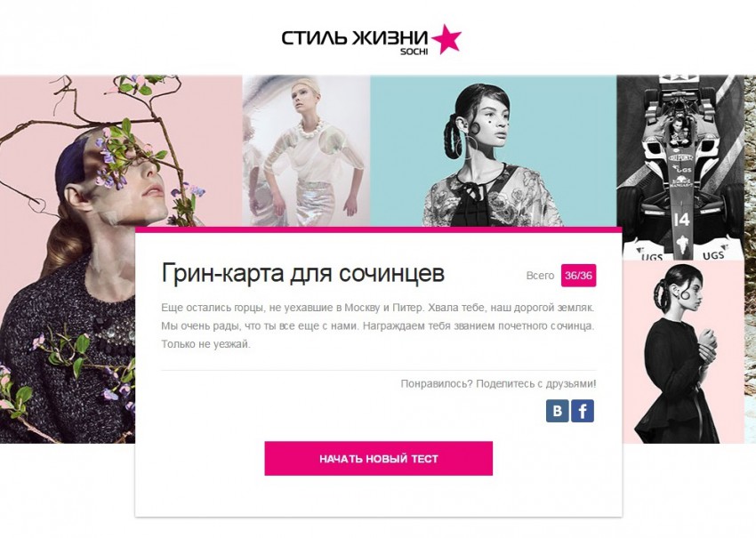Click 'Понравилось? Поделитесь с друзьями!' text
Viewport: 756px width, 538px height.
point(498,384)
